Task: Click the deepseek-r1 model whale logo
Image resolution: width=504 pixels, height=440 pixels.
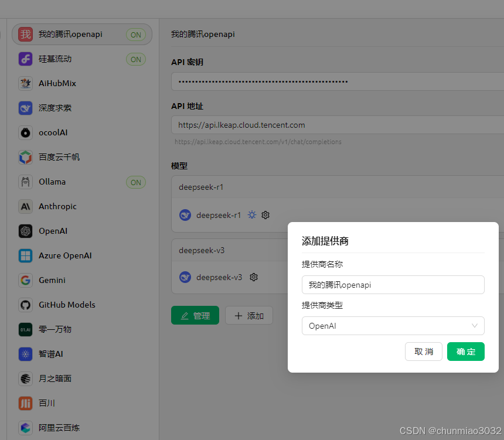Action: pyautogui.click(x=185, y=215)
